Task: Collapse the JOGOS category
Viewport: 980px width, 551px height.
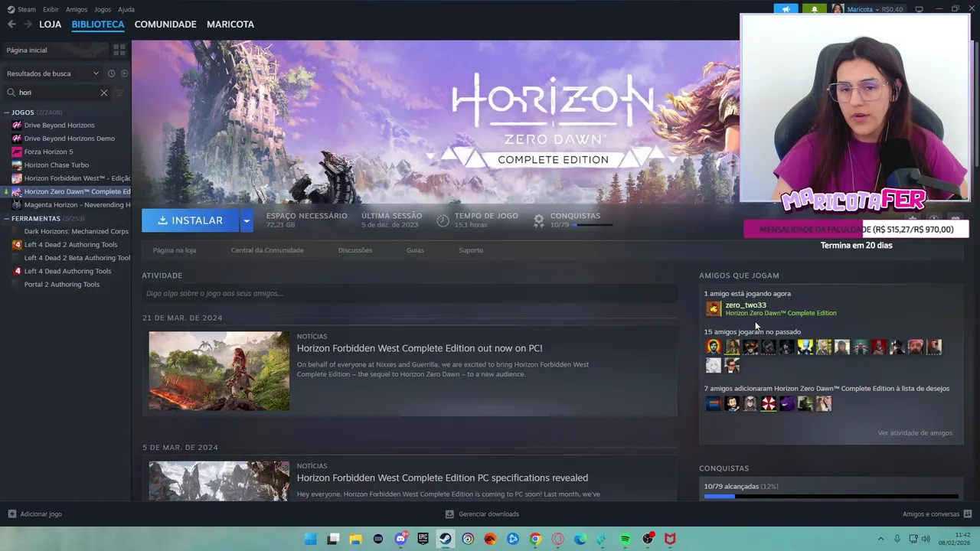Action: coord(7,112)
